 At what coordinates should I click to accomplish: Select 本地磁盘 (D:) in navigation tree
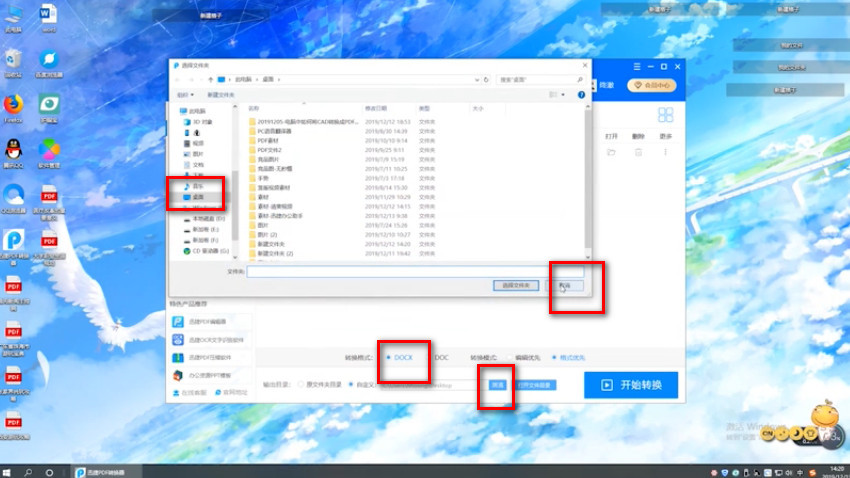204,218
